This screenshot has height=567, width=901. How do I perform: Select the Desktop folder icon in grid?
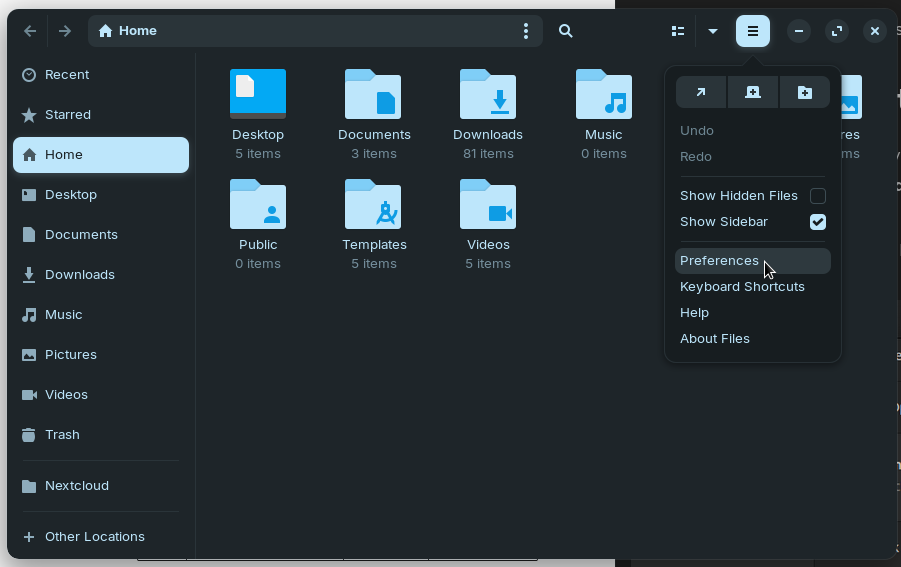[258, 94]
